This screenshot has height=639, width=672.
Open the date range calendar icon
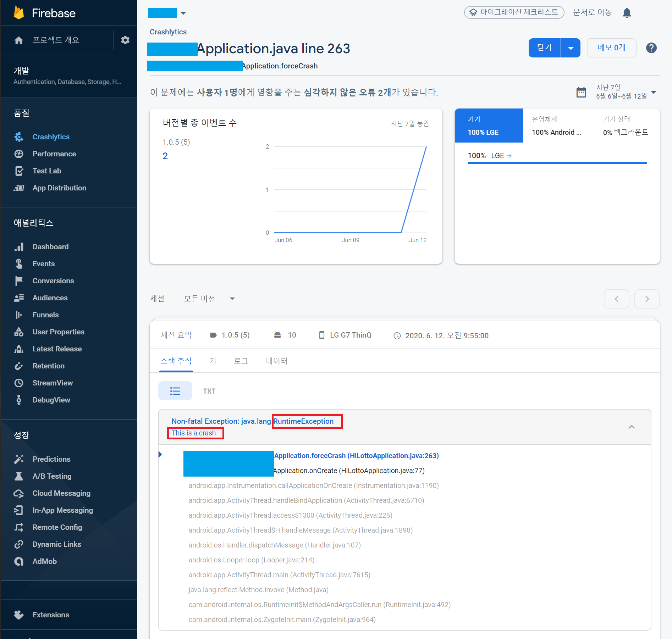click(x=581, y=92)
